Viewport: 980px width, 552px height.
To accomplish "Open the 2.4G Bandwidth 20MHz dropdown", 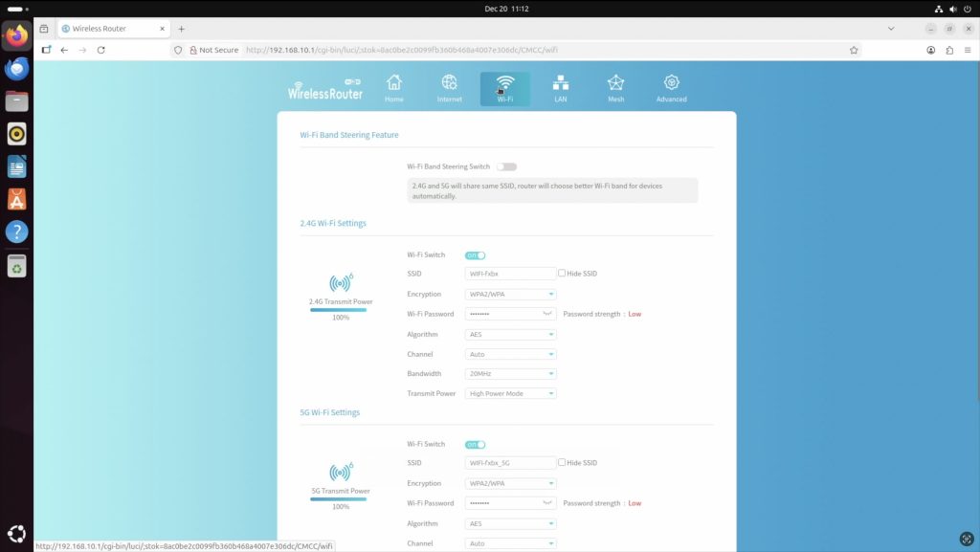I will 510,374.
